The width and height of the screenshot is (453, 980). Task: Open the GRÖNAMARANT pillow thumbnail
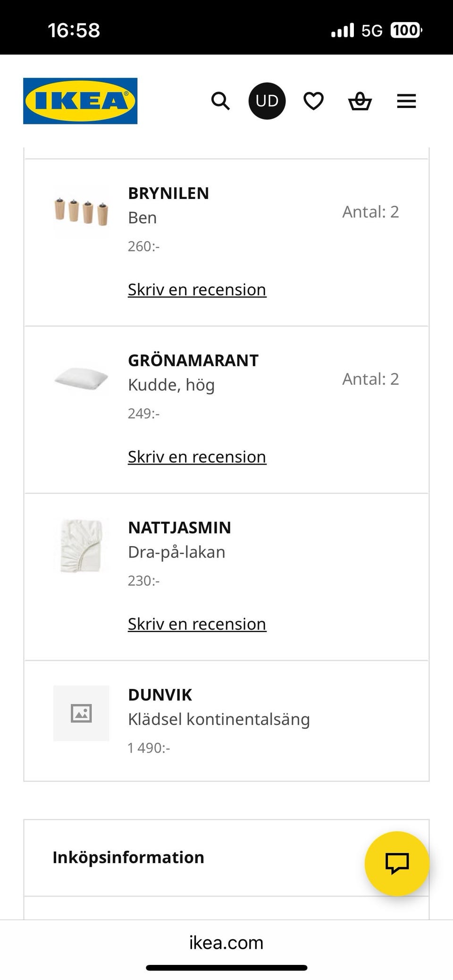(x=81, y=378)
